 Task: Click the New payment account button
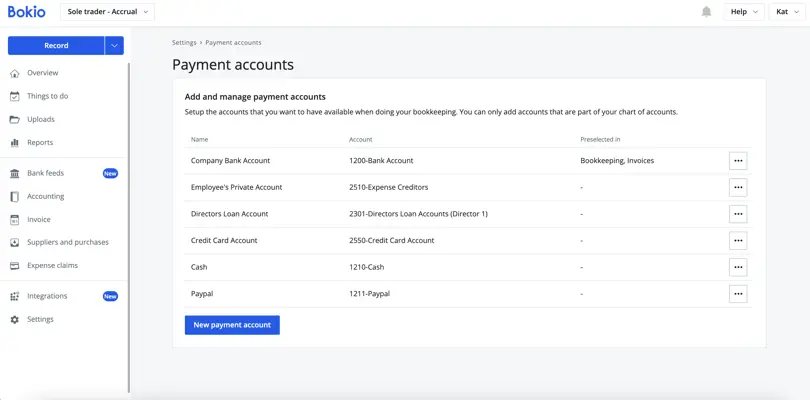point(232,325)
